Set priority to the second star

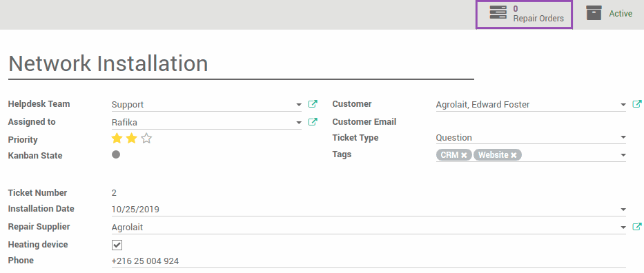131,139
